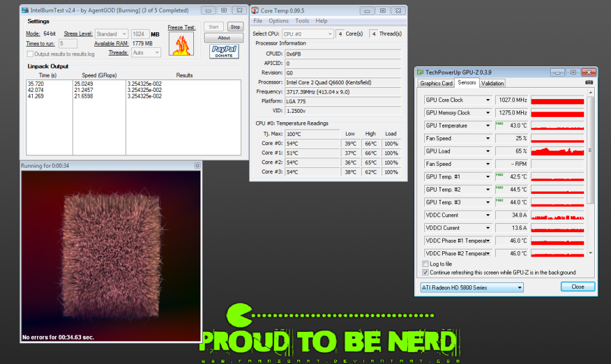Open the Threads Auto dropdown
This screenshot has width=611, height=364.
tap(146, 53)
